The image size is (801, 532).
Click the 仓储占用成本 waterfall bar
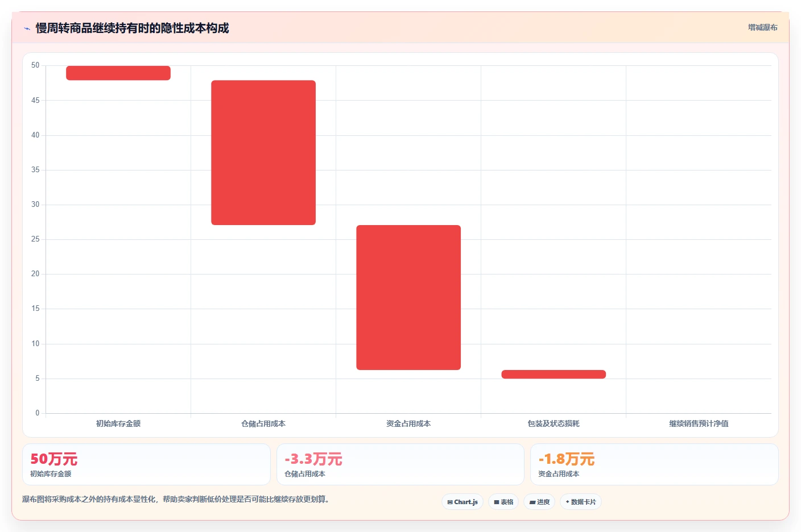263,152
